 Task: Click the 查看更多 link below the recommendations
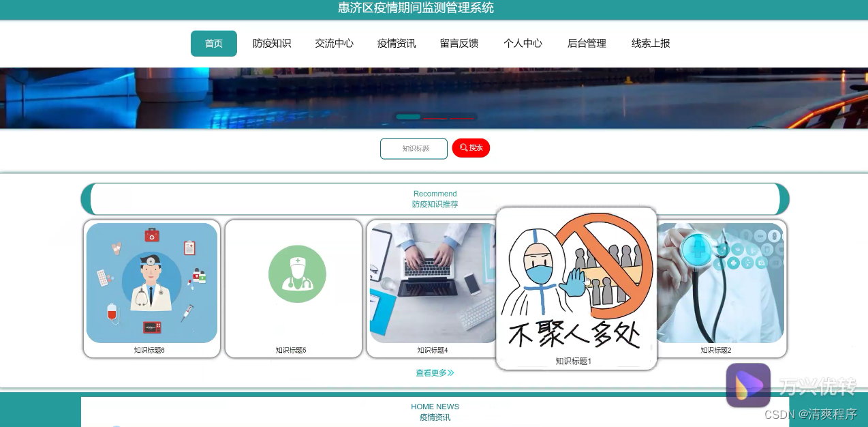pyautogui.click(x=435, y=372)
